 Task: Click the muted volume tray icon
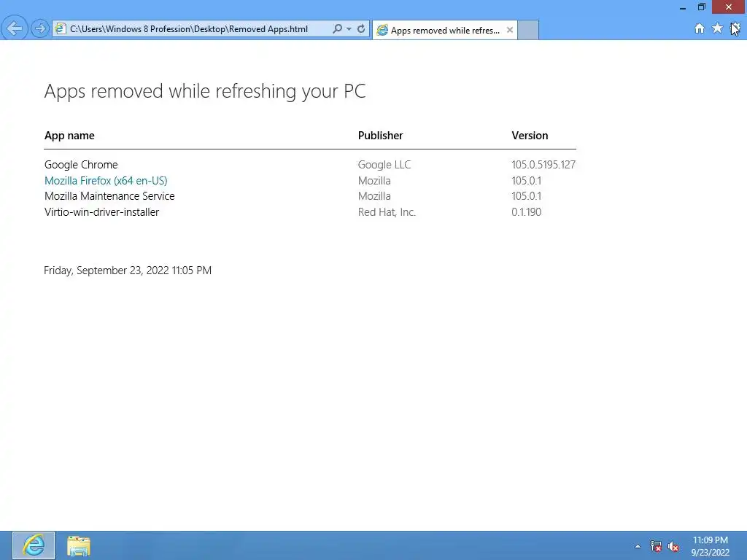point(673,546)
